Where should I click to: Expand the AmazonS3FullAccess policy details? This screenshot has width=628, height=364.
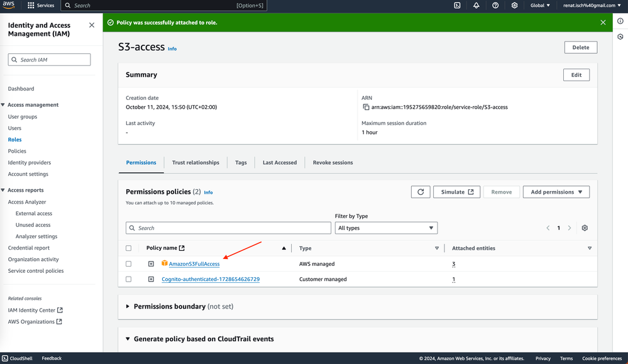click(151, 264)
